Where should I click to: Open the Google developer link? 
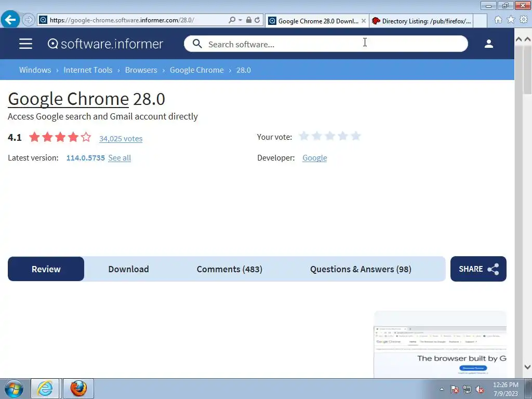coord(315,158)
